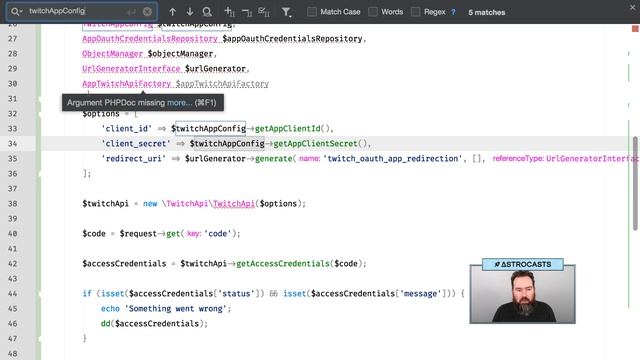
Task: Click ObjectManager type on line 28
Action: coord(112,53)
